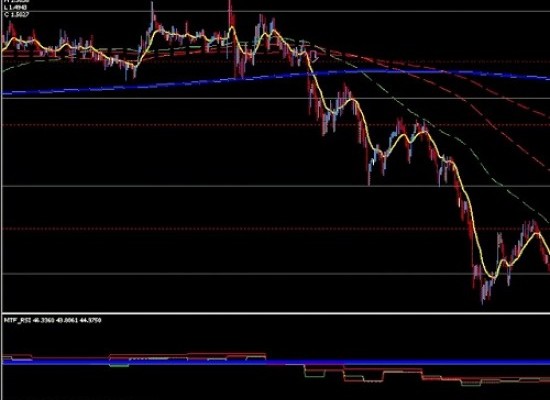Image resolution: width=550 pixels, height=400 pixels.
Task: Click the horizontal divider above the RSI panel
Action: tap(276, 313)
